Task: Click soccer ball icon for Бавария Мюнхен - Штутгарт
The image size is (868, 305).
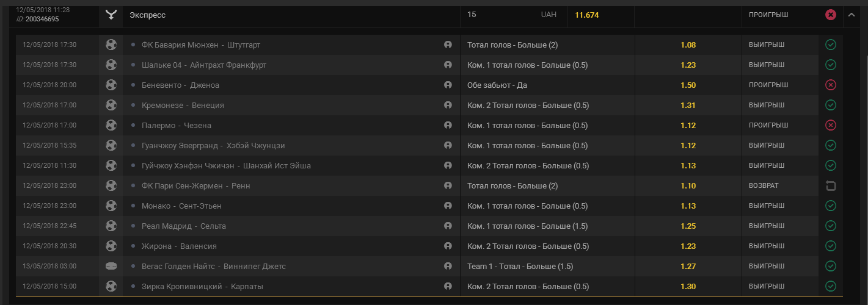Action: [x=111, y=45]
